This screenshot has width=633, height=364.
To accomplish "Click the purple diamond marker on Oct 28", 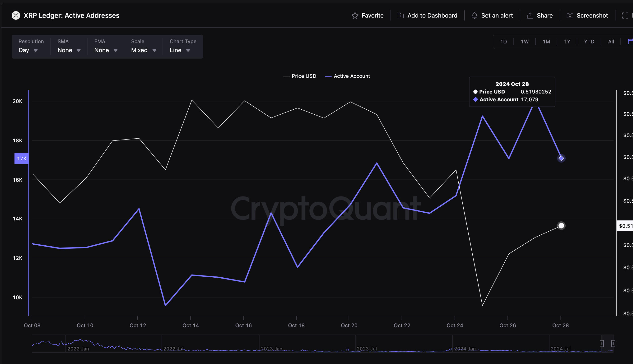I will click(561, 158).
